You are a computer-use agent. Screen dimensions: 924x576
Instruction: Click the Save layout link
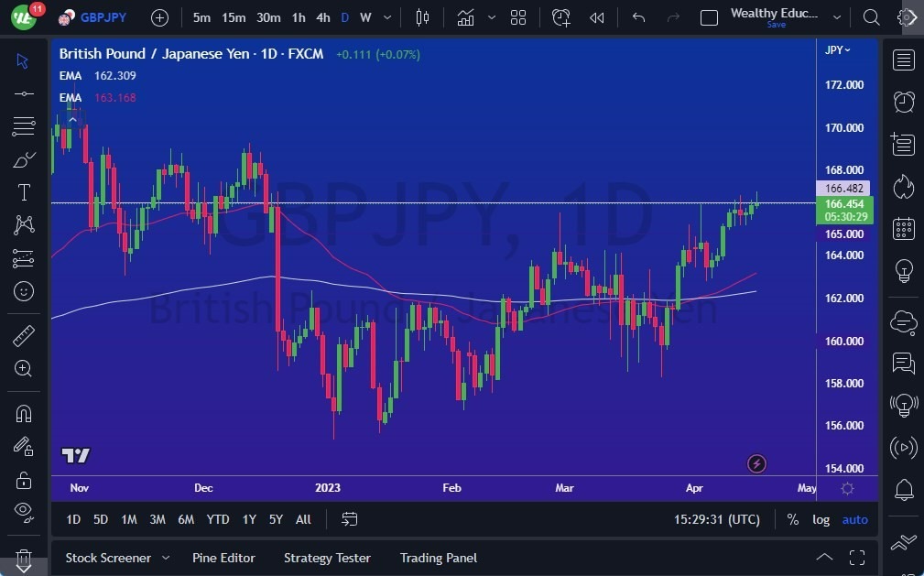pos(776,25)
